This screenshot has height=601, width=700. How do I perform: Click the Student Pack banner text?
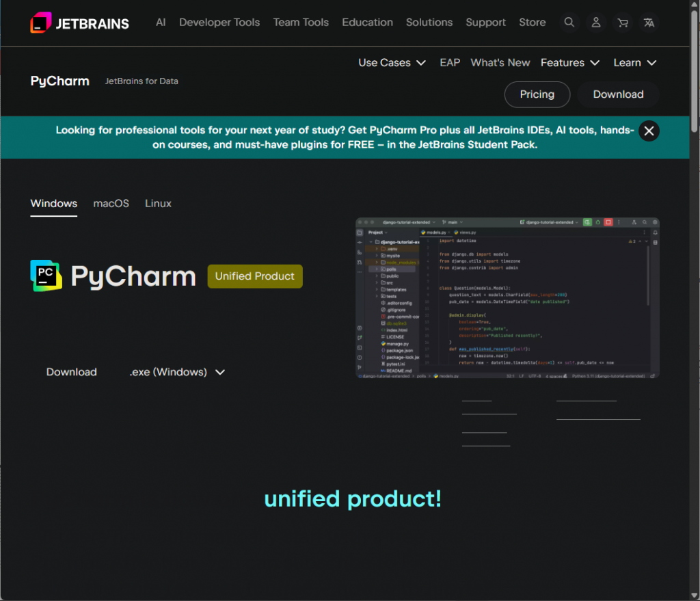[345, 137]
